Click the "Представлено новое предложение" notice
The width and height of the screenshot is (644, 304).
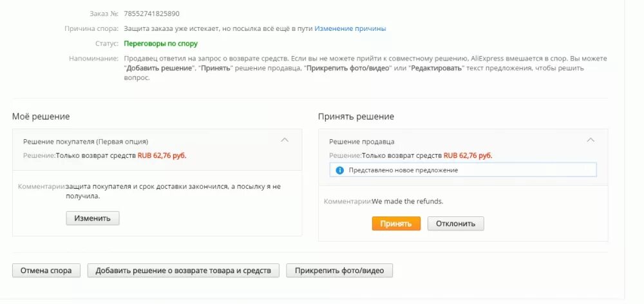(403, 170)
